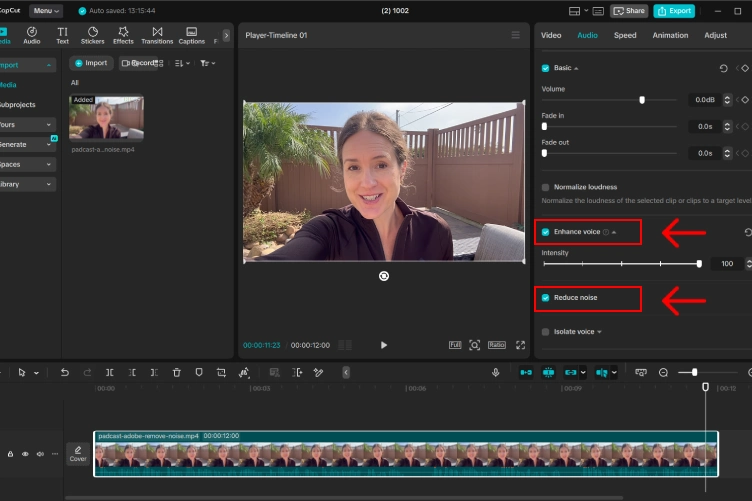Enable the Isolate voice checkbox

[545, 332]
